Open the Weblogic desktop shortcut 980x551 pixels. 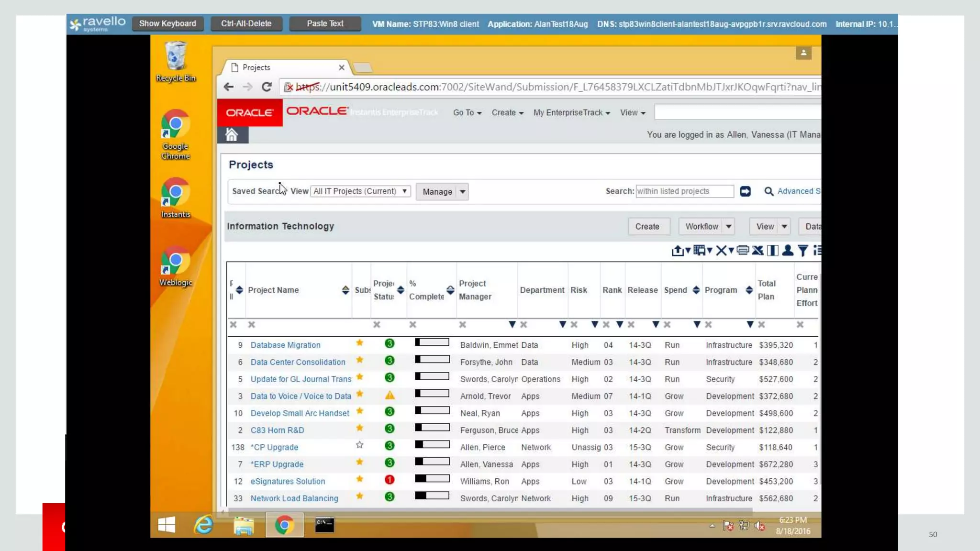point(176,266)
